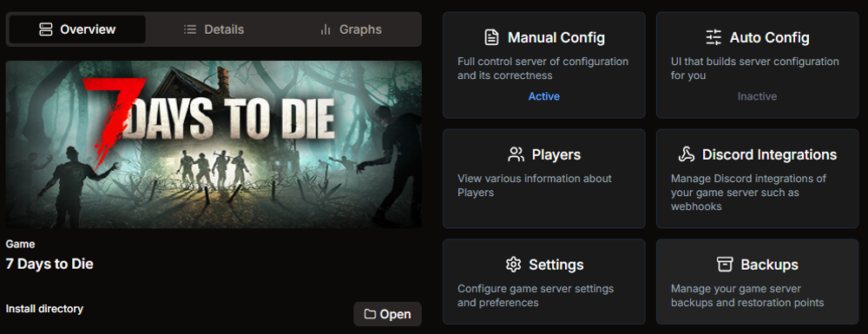Click 'Manage Discord integrations' description text
Image resolution: width=868 pixels, height=334 pixels.
[x=748, y=193]
